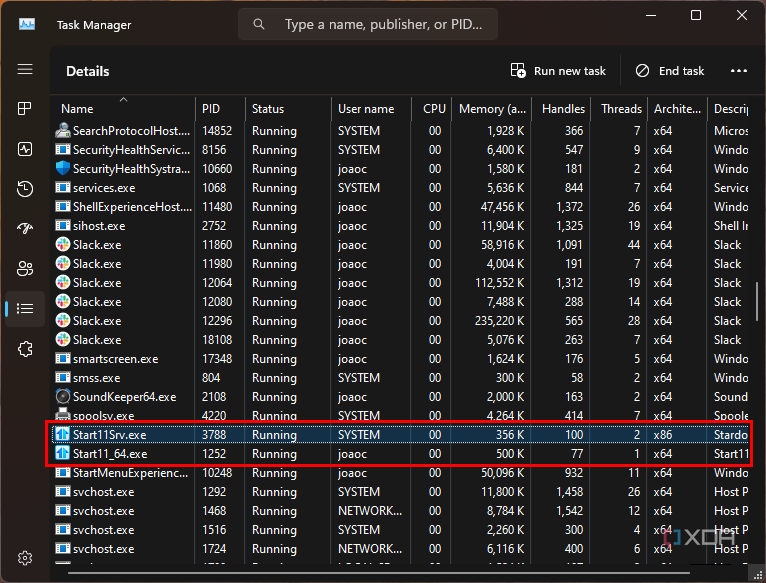Click Run new task button
766x583 pixels.
[x=558, y=71]
